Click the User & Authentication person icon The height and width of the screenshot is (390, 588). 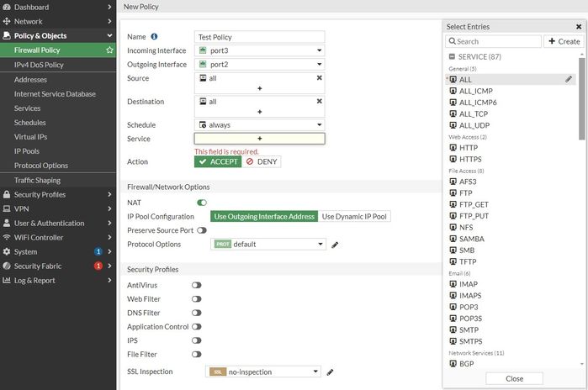click(7, 223)
